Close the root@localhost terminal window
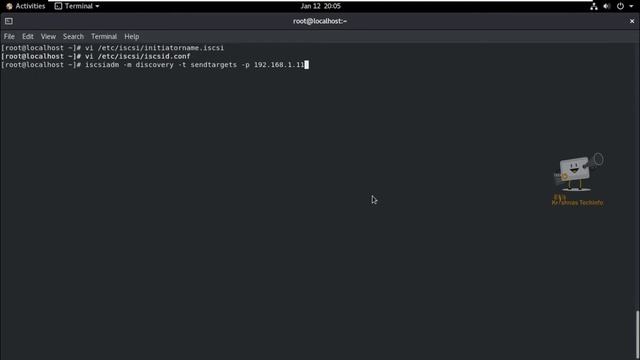Image resolution: width=640 pixels, height=360 pixels. [631, 21]
